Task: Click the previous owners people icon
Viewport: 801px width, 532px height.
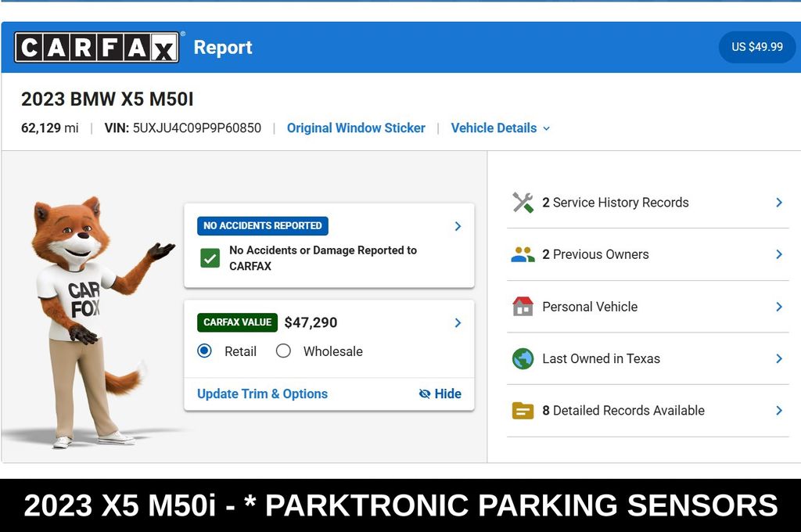Action: (523, 254)
